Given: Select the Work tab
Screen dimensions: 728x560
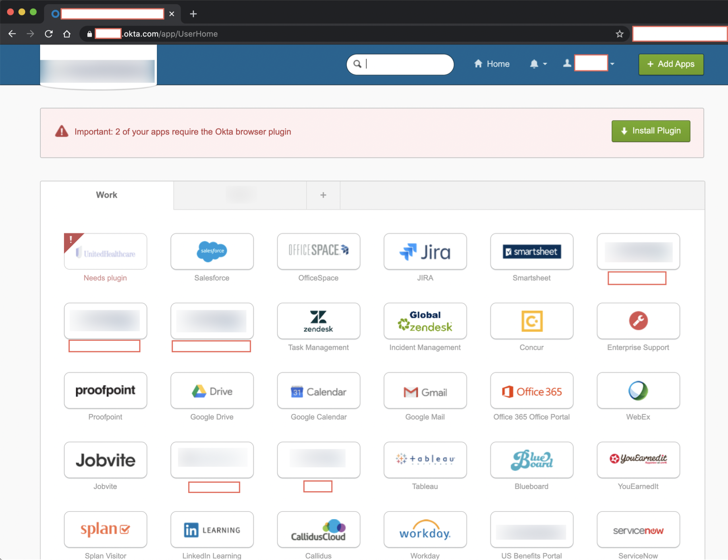Looking at the screenshot, I should pos(106,195).
